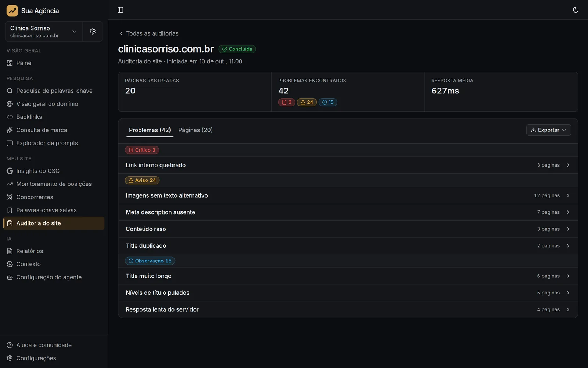This screenshot has width=588, height=368.
Task: Expand the Clínica Sorriso project selector
Action: [x=44, y=32]
